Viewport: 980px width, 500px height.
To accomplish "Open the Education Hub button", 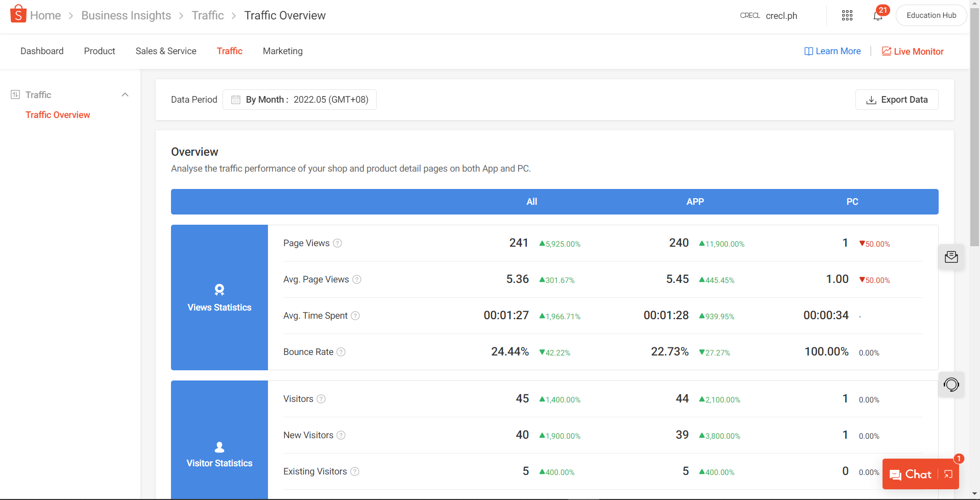I will pos(931,15).
